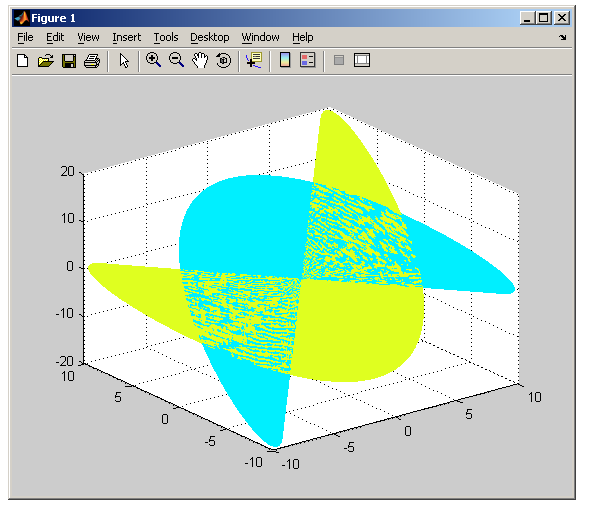
Task: Click the z-axis label 20
Action: click(x=68, y=171)
